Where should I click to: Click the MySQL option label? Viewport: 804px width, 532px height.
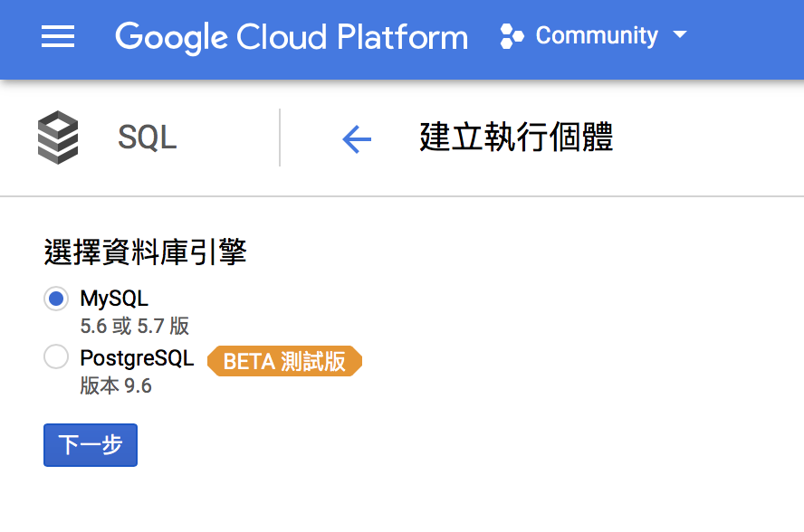(x=114, y=299)
